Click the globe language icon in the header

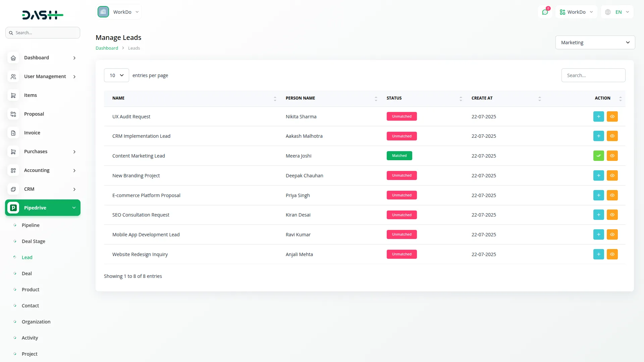[607, 12]
